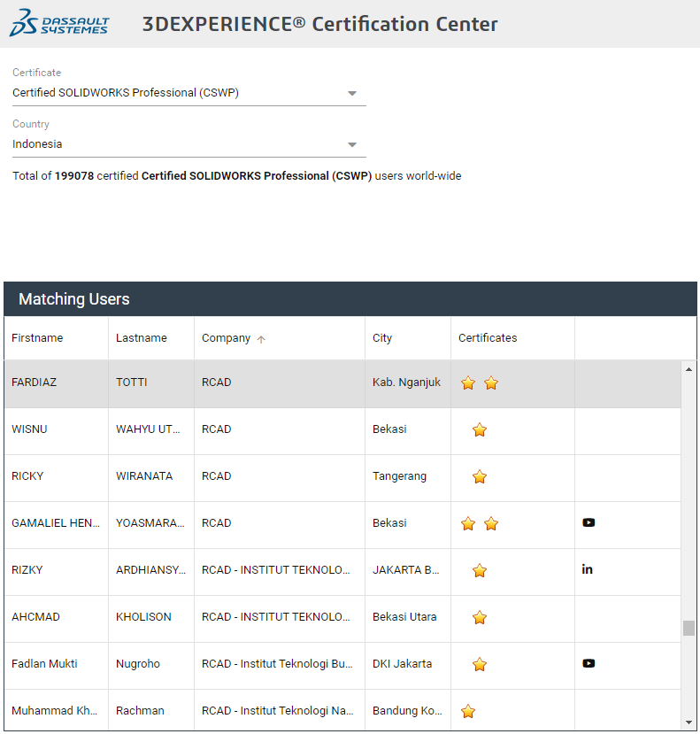The image size is (700, 734).
Task: Click the table scrollbar thumb
Action: click(x=688, y=629)
